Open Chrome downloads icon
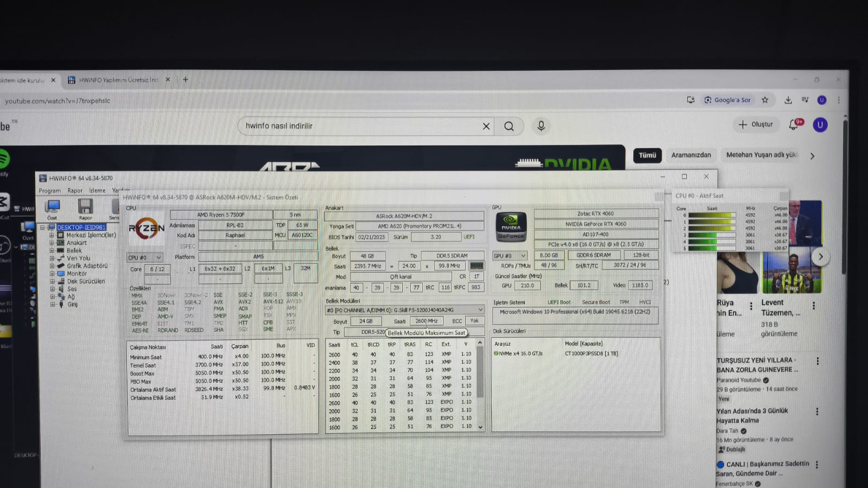 click(788, 100)
